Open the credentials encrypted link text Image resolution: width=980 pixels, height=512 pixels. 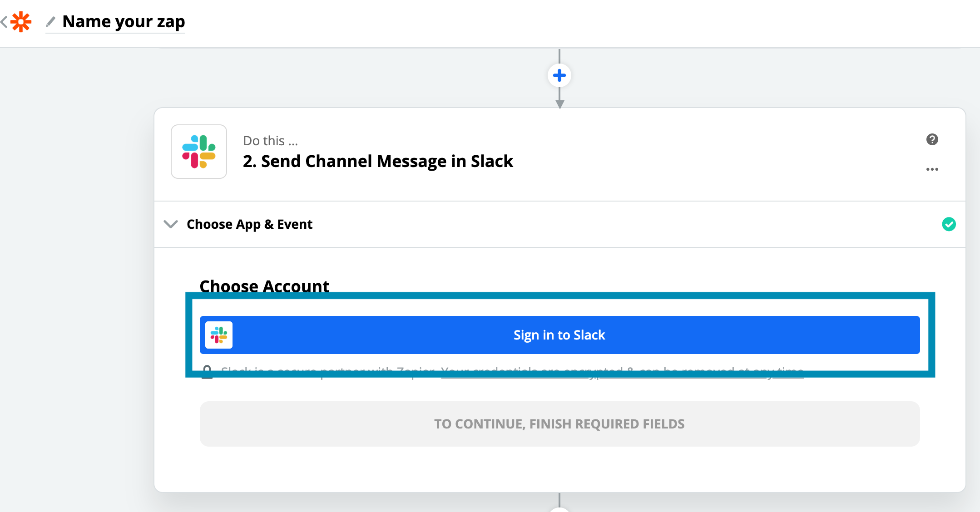coord(622,372)
